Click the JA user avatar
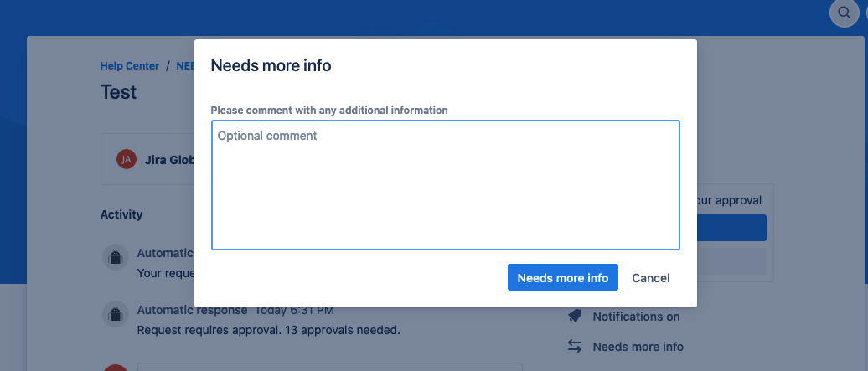The height and width of the screenshot is (371, 868). pos(127,159)
